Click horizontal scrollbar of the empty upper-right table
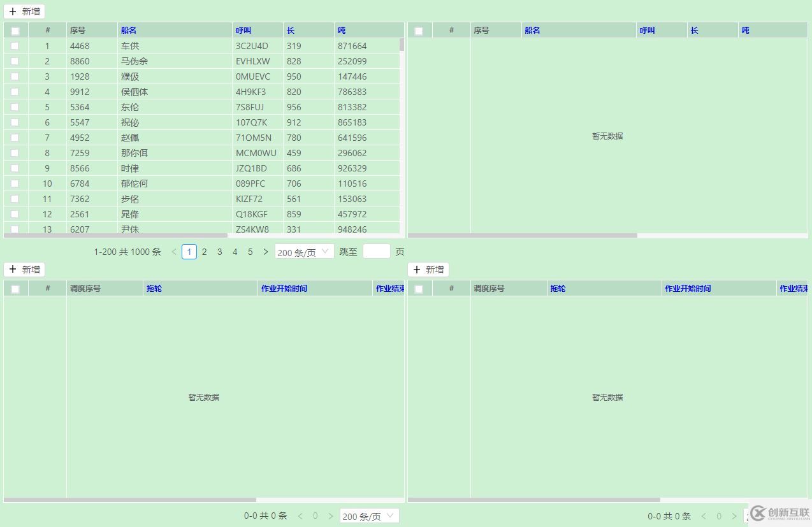812x527 pixels. point(523,235)
